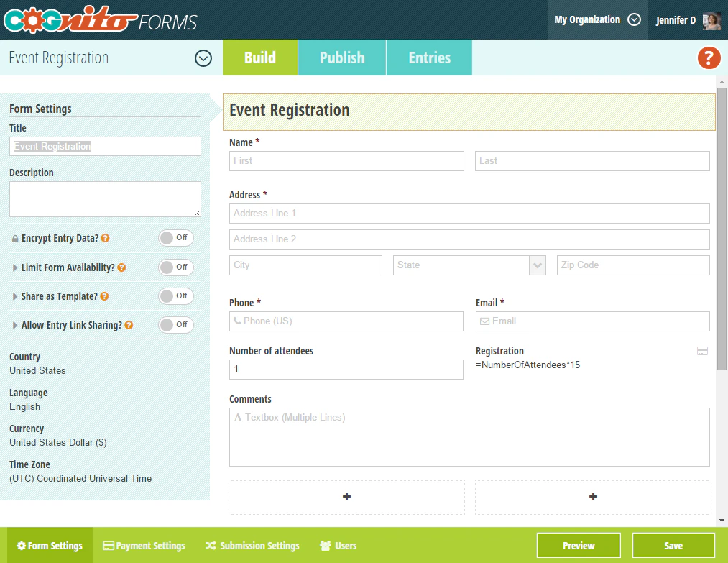The image size is (728, 563).
Task: Switch to the Entries tab
Action: point(430,58)
